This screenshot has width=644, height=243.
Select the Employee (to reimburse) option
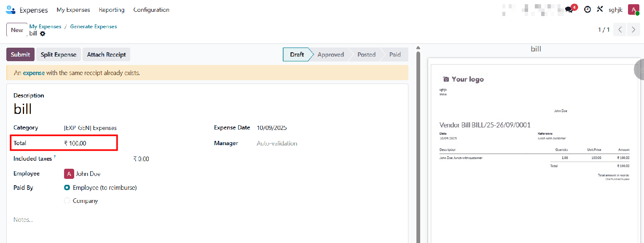click(67, 187)
